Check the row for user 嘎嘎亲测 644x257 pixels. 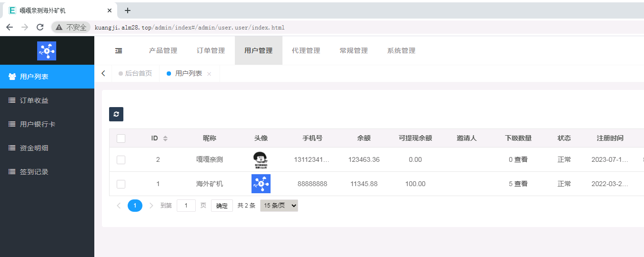[121, 160]
